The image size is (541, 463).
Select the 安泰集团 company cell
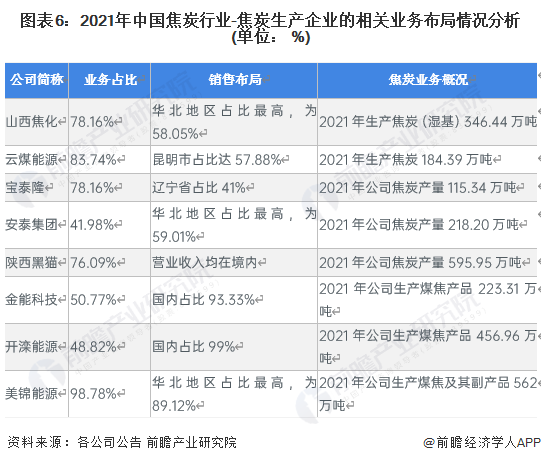pos(37,225)
